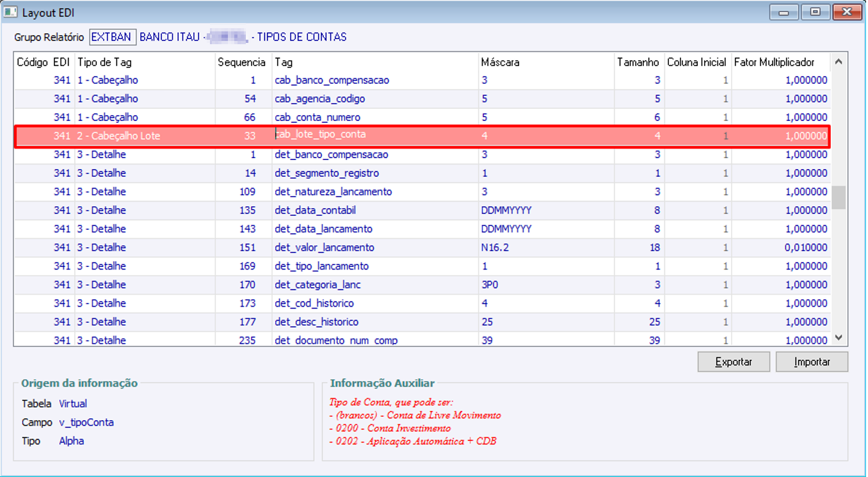Click the Importar button
The height and width of the screenshot is (477, 868).
(x=812, y=362)
